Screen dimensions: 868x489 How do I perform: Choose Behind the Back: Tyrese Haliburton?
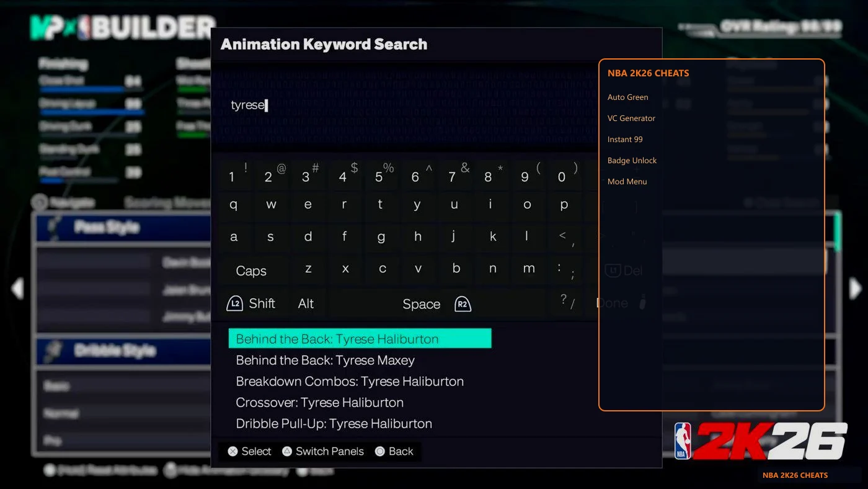[x=360, y=339]
